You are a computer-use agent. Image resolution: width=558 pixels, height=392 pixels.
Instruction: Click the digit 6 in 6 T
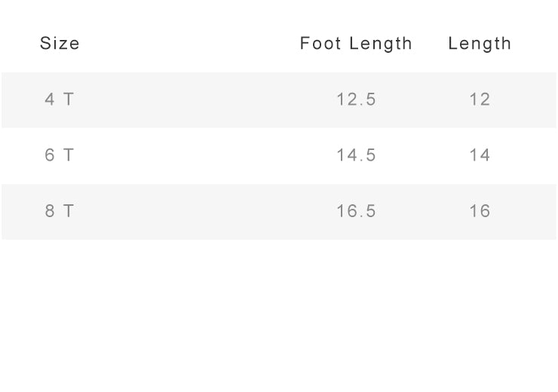point(50,155)
